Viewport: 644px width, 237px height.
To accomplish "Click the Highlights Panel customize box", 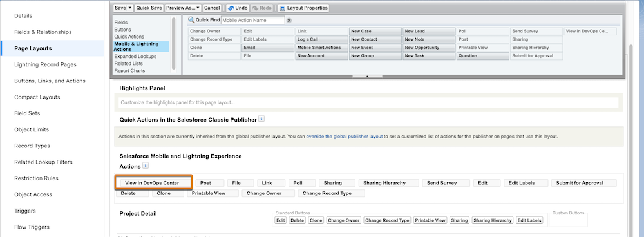I will [x=368, y=102].
